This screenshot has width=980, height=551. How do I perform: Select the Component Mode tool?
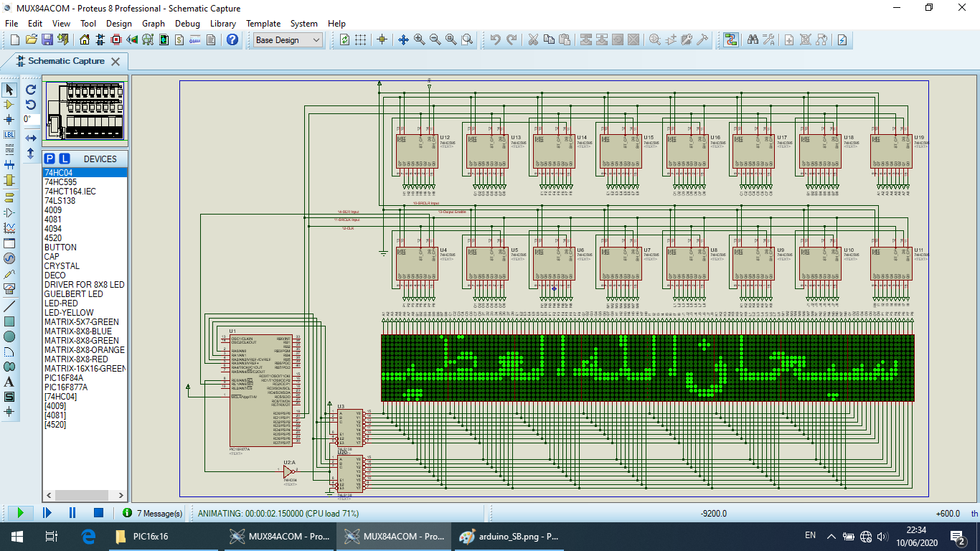click(x=9, y=105)
